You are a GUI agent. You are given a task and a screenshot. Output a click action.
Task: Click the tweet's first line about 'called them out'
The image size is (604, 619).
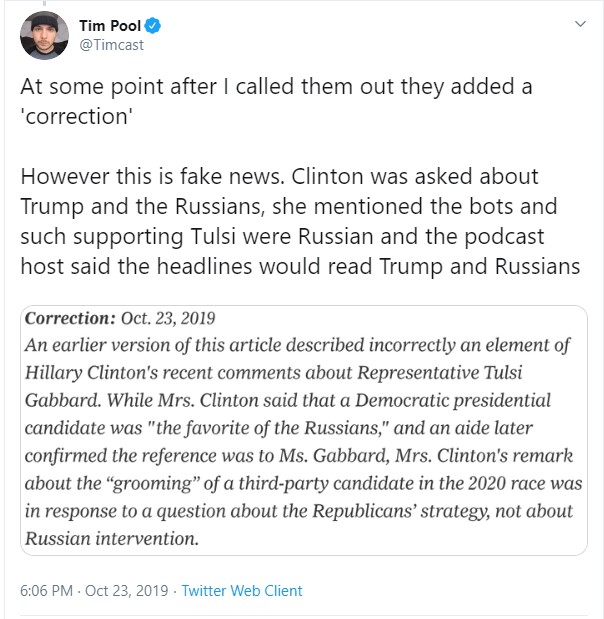point(276,86)
